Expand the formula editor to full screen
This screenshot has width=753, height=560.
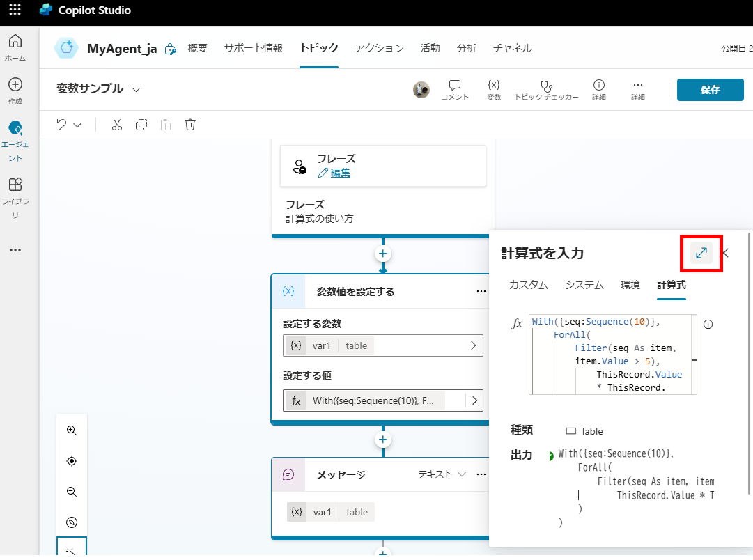(x=701, y=253)
